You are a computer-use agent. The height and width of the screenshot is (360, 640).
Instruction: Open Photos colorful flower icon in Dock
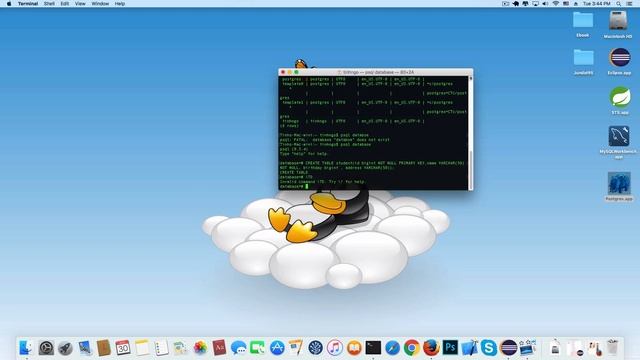click(x=200, y=348)
